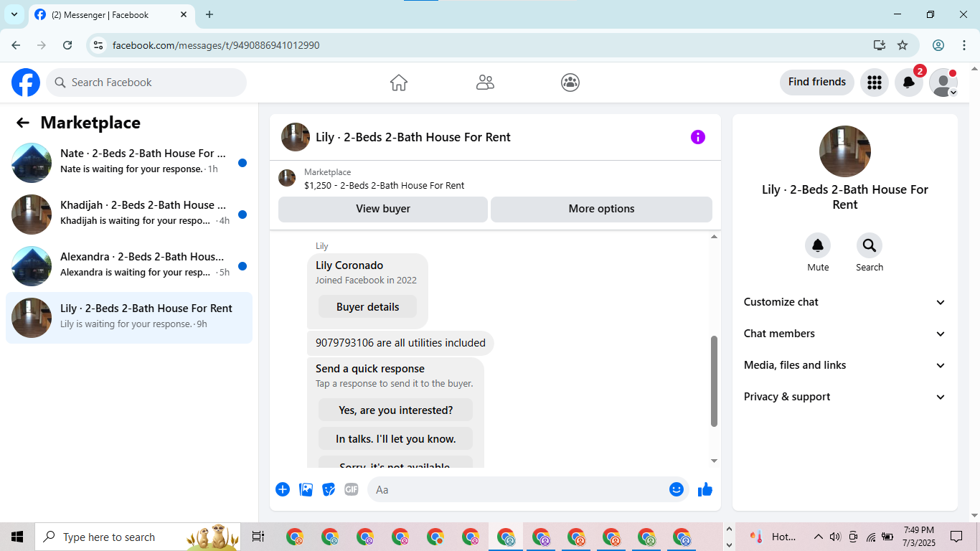Open conversation information purple icon

[x=698, y=137]
